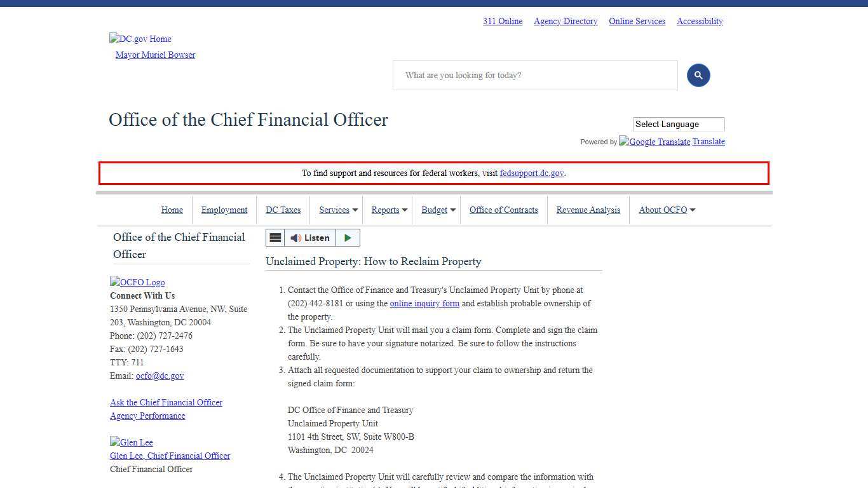This screenshot has width=868, height=488.
Task: Expand the Budget menu
Action: [x=438, y=210]
